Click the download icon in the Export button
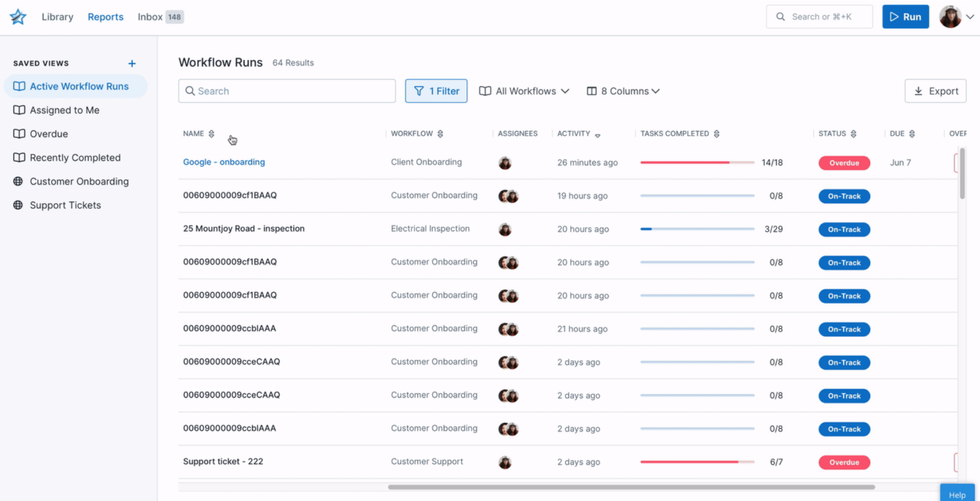980x501 pixels. click(918, 91)
